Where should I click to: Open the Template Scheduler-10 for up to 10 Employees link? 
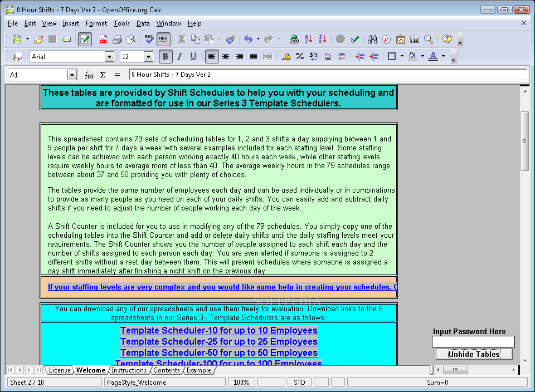[x=218, y=330]
